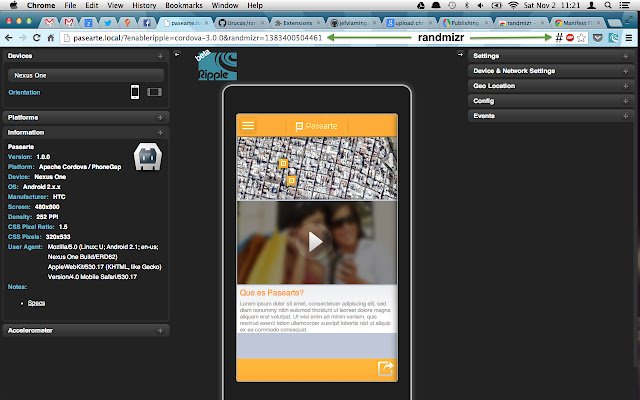Image resolution: width=640 pixels, height=400 pixels.
Task: Switch to the pinned Facebook tab
Action: coord(147,23)
